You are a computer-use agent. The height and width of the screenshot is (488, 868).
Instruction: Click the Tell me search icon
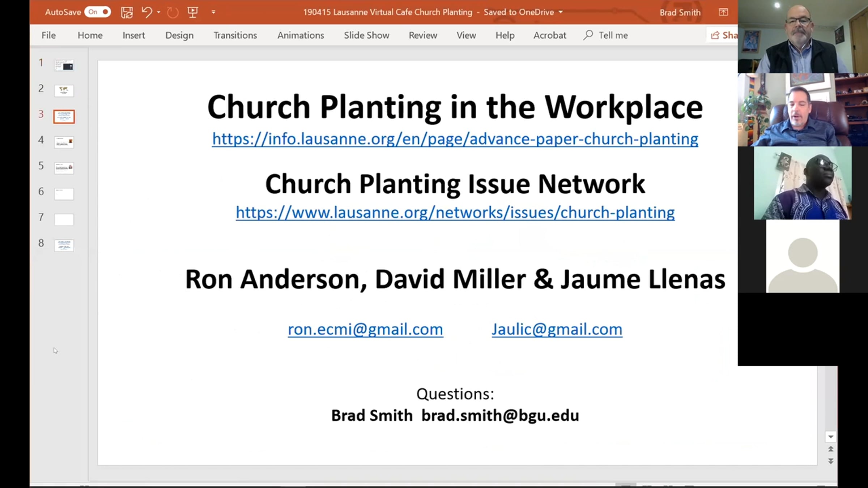[588, 35]
